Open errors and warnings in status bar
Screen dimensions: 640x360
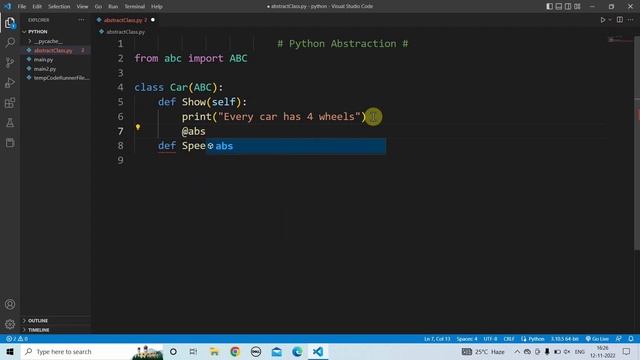tap(16, 339)
